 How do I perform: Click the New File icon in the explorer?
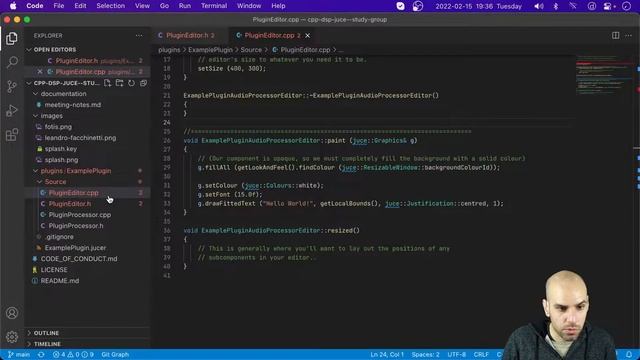[107, 83]
